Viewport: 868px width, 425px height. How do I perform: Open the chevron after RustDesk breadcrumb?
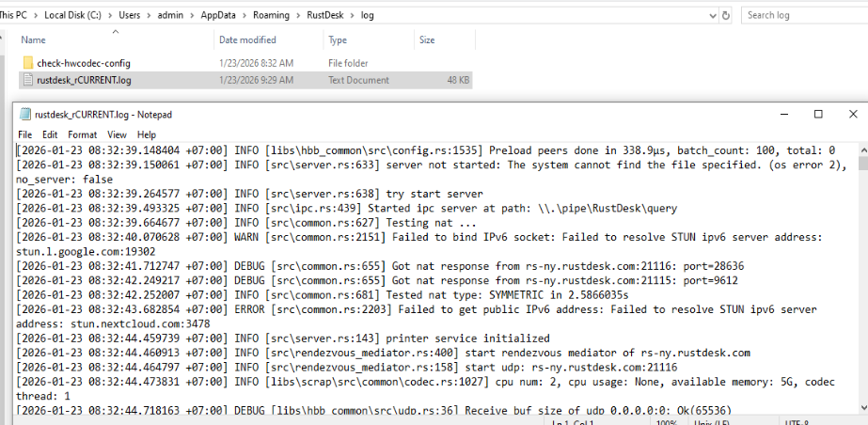pos(352,15)
